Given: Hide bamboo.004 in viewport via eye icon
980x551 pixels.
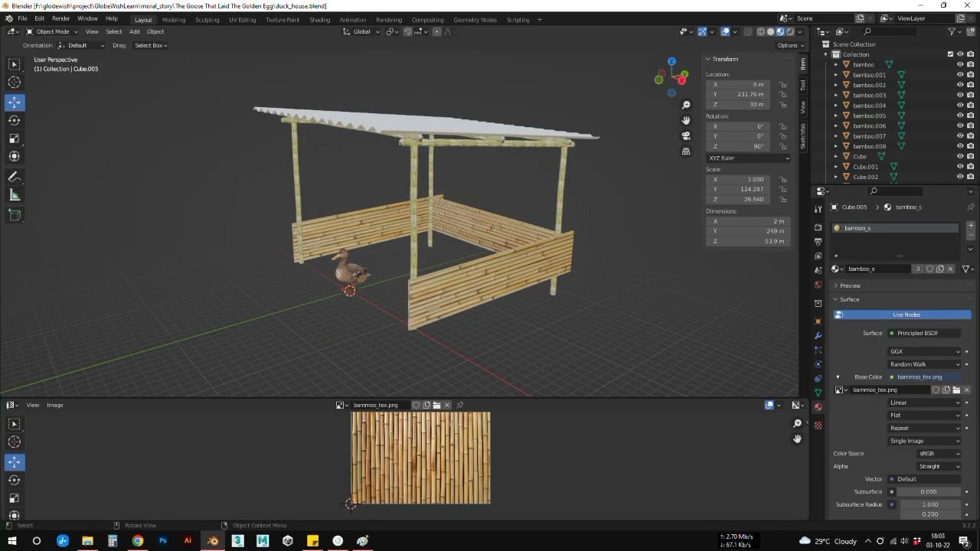Looking at the screenshot, I should (960, 106).
